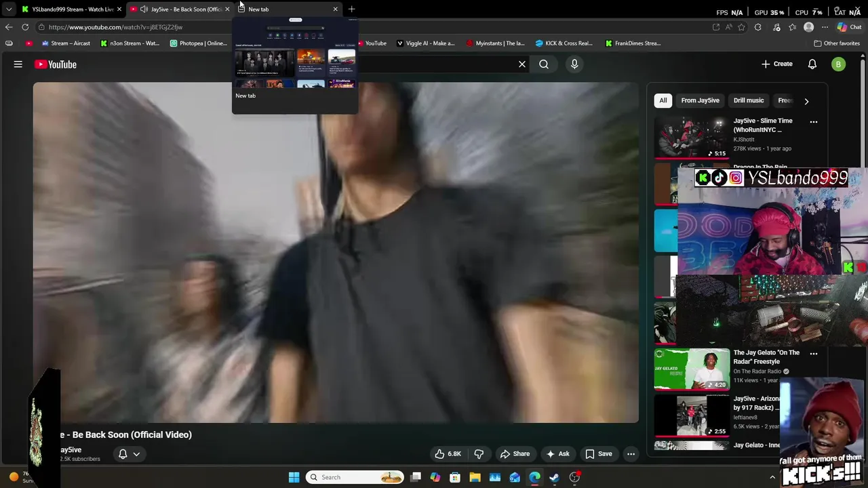Open the FrankDimes Stream bookmark

[x=633, y=43]
